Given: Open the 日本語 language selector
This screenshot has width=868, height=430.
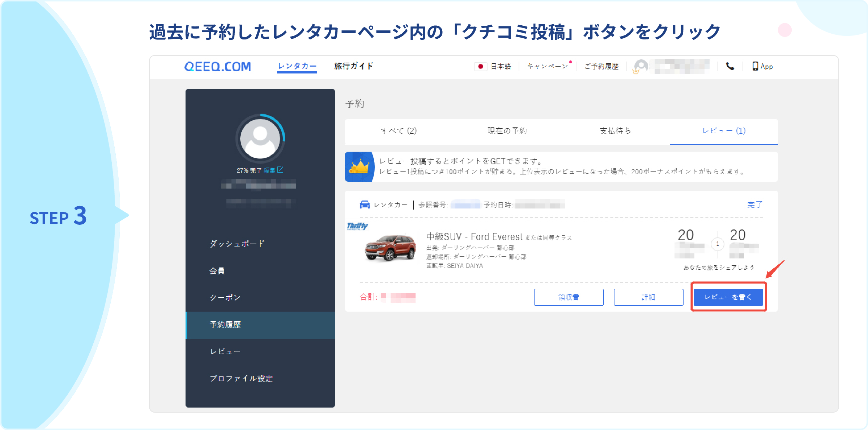Looking at the screenshot, I should [501, 66].
